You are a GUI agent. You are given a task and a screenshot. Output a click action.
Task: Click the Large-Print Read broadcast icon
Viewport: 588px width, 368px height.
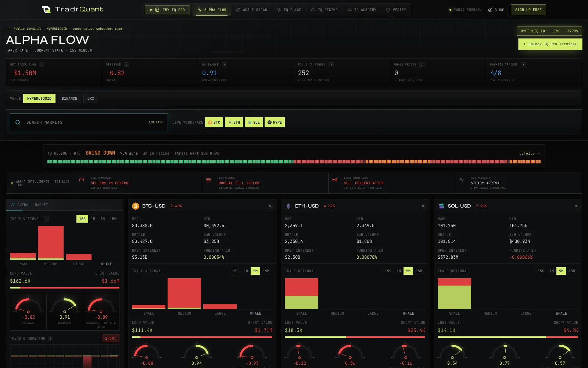tap(335, 180)
